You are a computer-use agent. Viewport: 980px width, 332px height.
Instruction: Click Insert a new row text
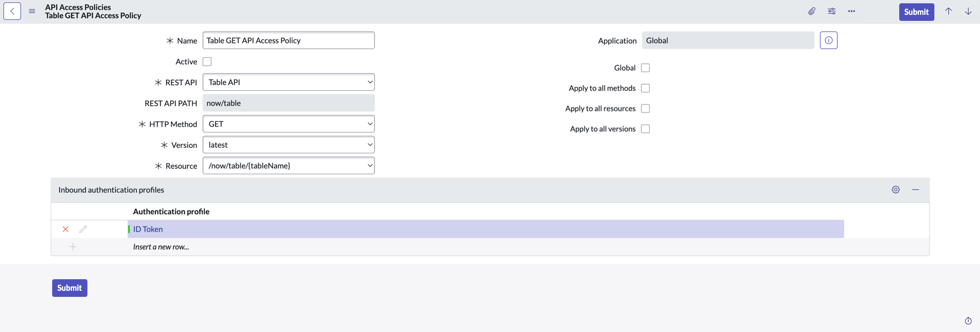[161, 247]
